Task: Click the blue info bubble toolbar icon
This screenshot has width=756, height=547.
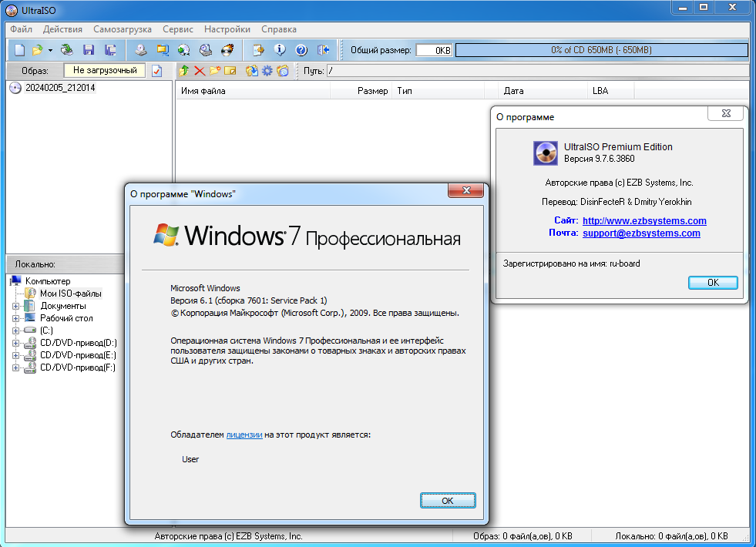Action: click(x=280, y=49)
